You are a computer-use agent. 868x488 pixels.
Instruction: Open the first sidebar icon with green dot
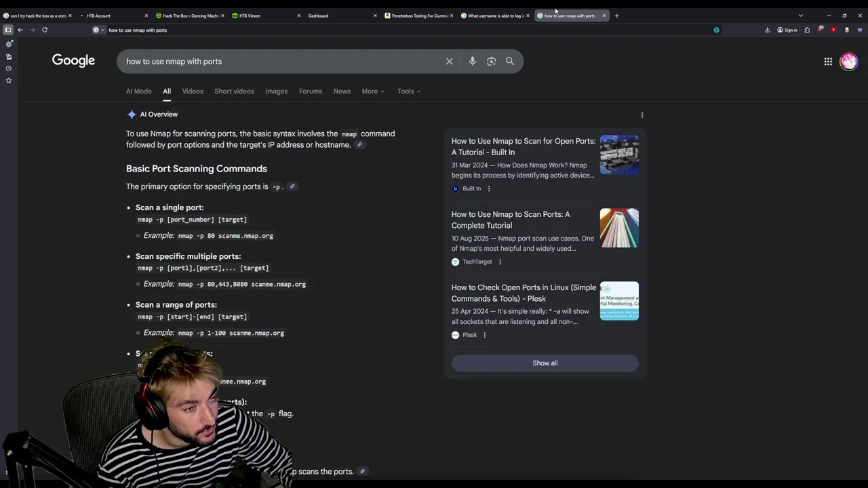[x=9, y=44]
